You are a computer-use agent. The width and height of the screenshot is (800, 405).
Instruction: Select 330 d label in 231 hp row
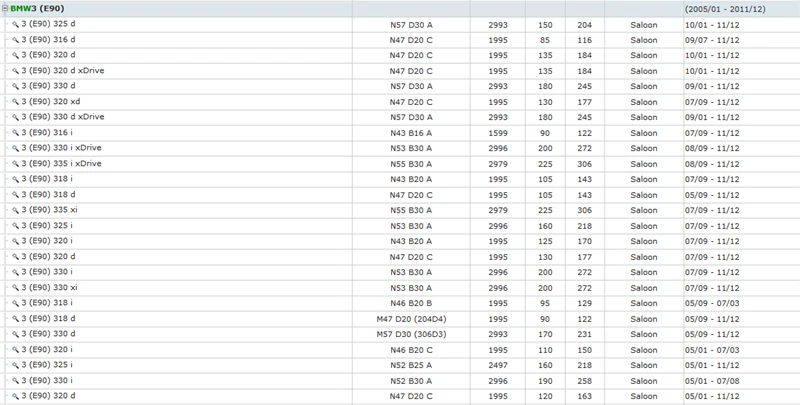coord(48,334)
